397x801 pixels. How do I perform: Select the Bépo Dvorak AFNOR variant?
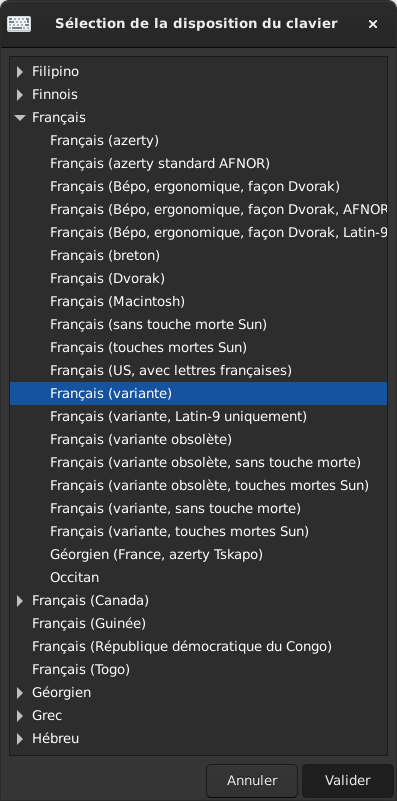coord(198,209)
